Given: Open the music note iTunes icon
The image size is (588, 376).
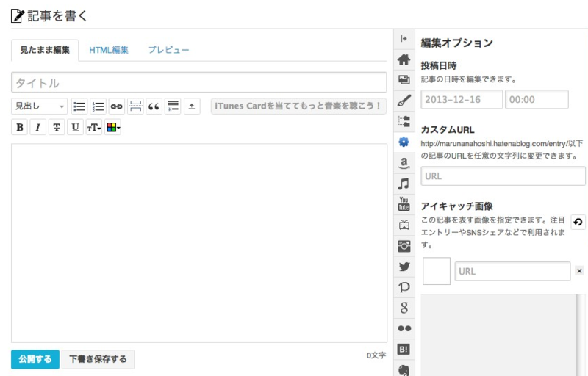Looking at the screenshot, I should 404,184.
